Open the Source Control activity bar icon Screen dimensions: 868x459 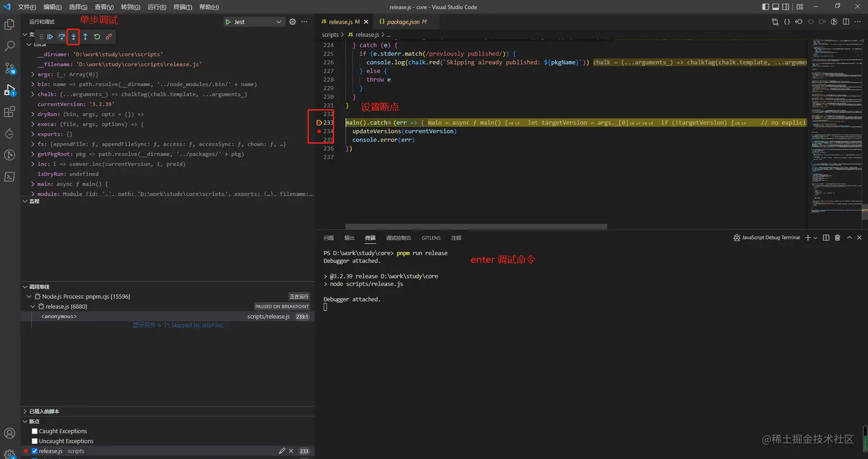(10, 68)
